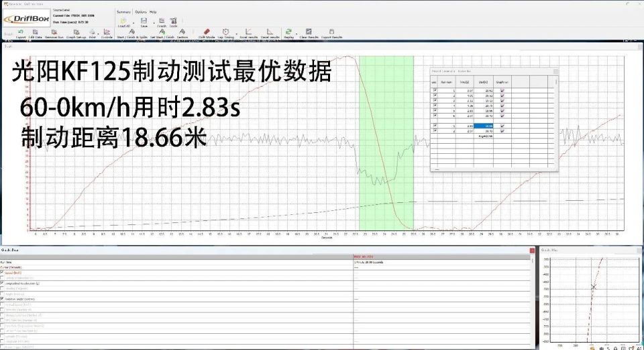644x350 pixels.
Task: Open the Replay dropdown arrow
Action: 297,34
